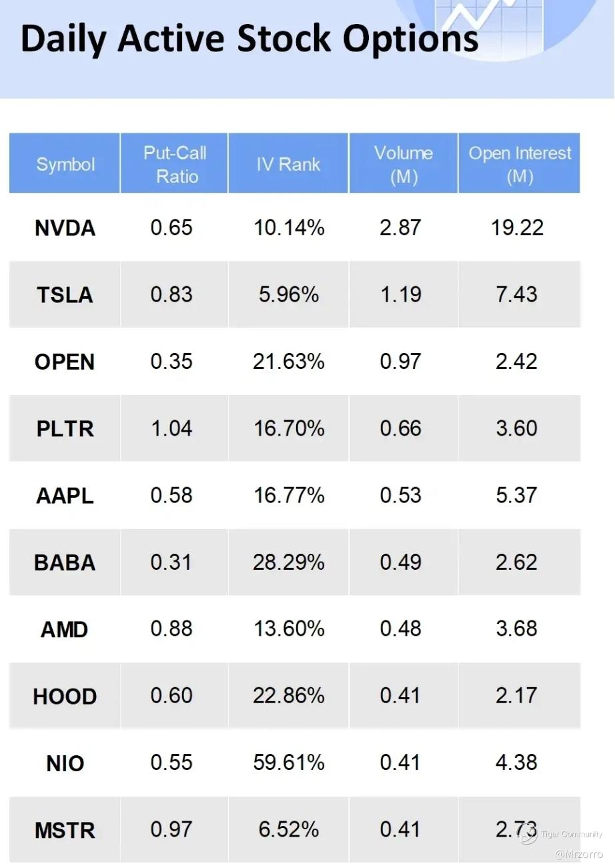615x868 pixels.
Task: Click the Daily Active Stock Options title
Action: [249, 39]
